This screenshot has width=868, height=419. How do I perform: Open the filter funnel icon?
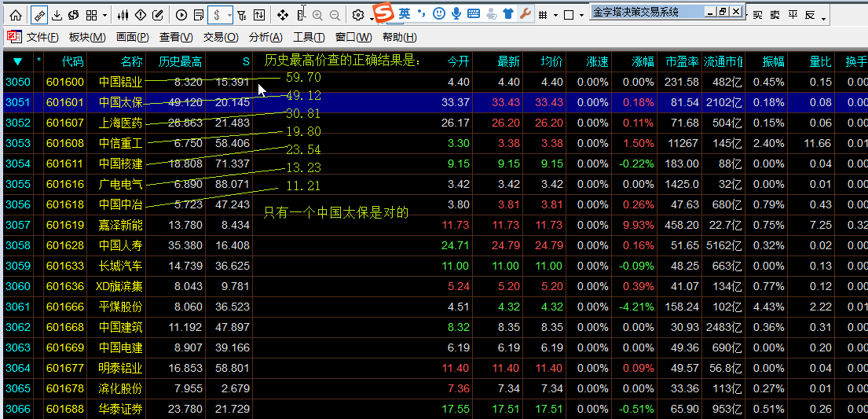click(241, 15)
